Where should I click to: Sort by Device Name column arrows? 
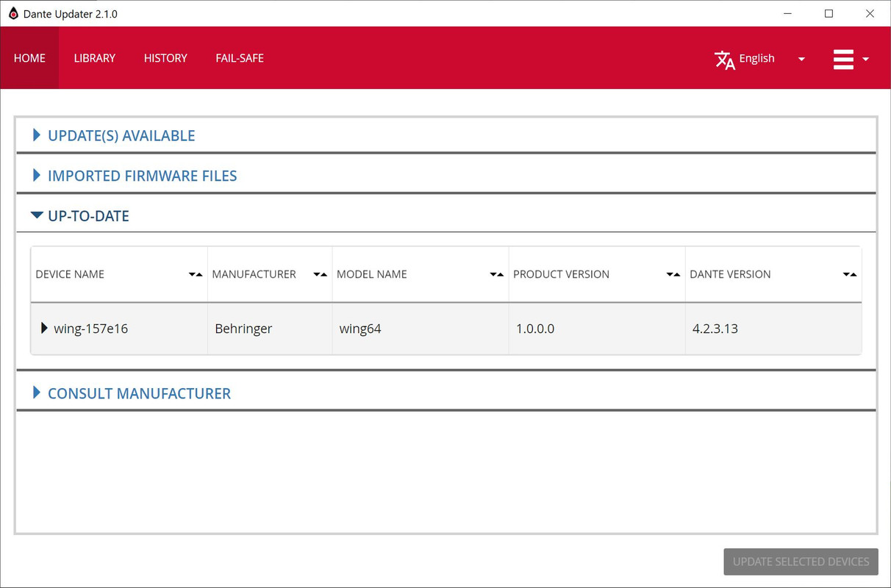click(x=195, y=274)
